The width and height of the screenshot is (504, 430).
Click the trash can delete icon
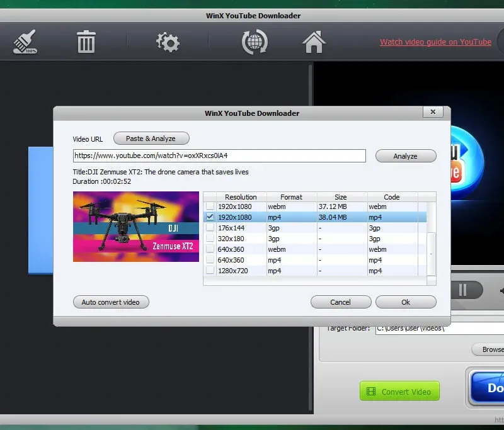click(86, 42)
